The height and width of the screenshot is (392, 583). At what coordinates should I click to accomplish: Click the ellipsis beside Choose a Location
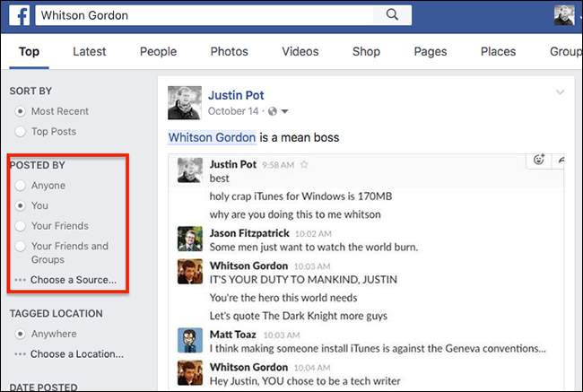(x=20, y=354)
